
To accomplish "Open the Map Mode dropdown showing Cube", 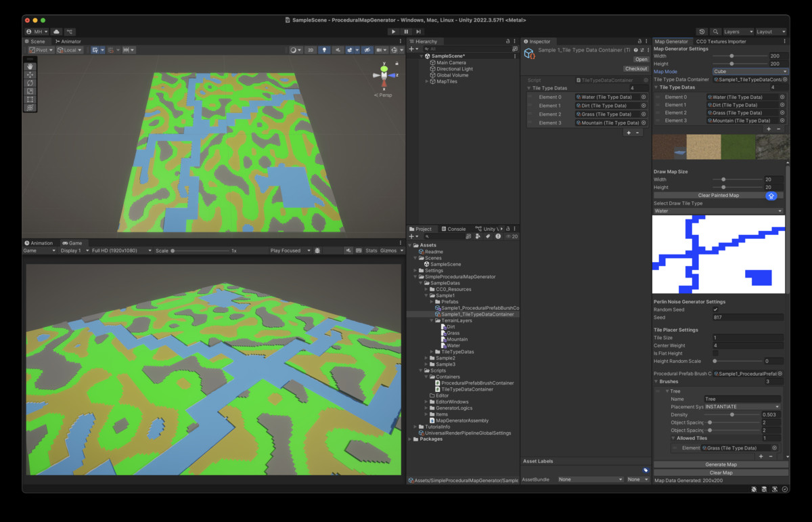I will click(x=750, y=71).
